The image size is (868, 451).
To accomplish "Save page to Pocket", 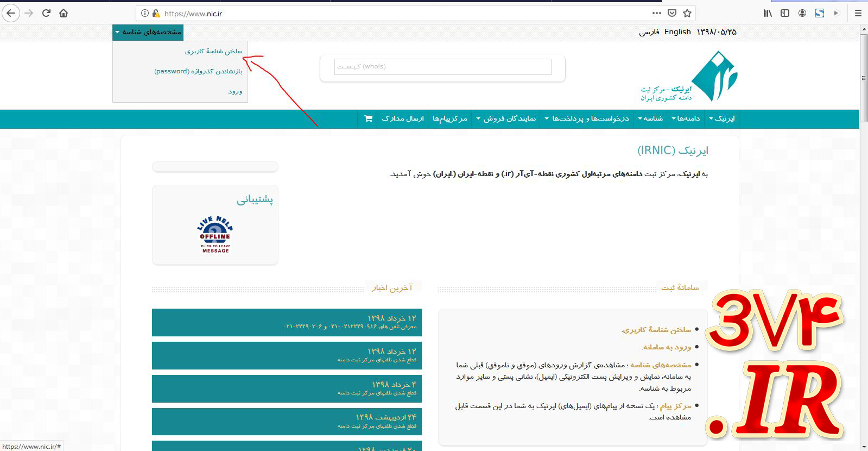I will coord(672,13).
